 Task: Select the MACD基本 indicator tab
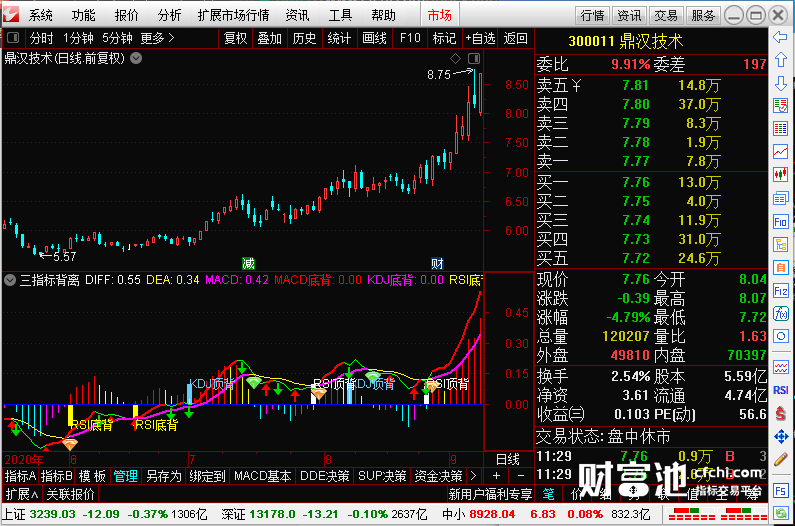263,476
